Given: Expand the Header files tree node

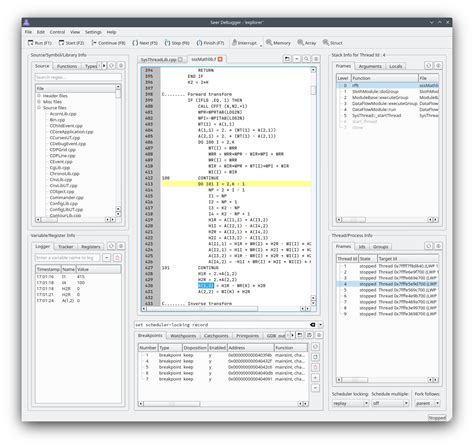Looking at the screenshot, I should [x=39, y=96].
